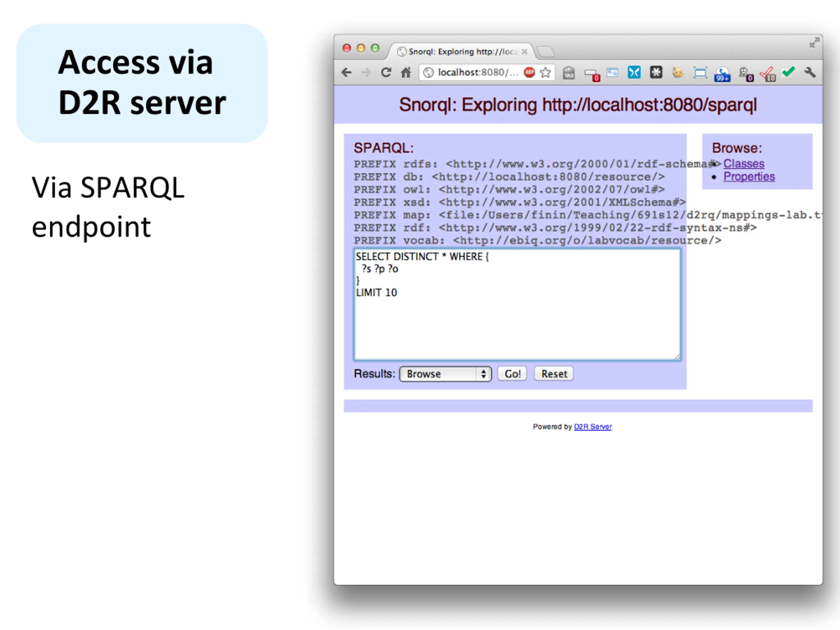Click the green checkmark extension icon
Screen dimensions: 840x630
point(788,72)
